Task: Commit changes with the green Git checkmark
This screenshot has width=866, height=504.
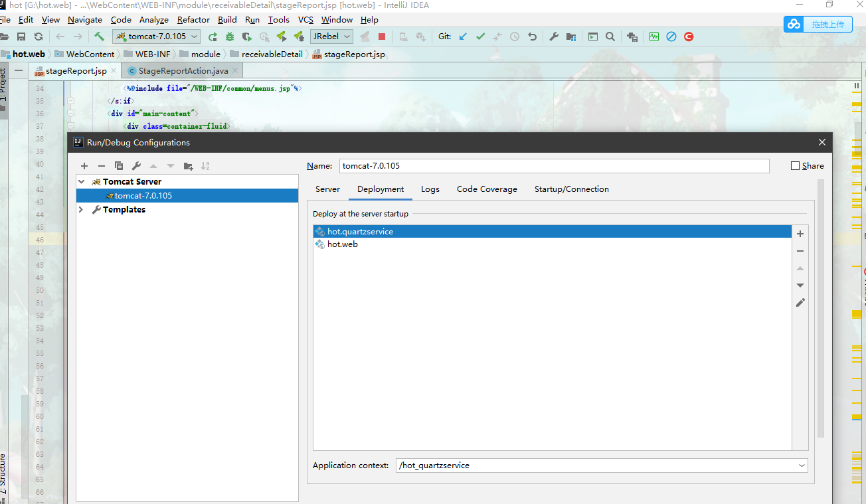Action: tap(480, 37)
